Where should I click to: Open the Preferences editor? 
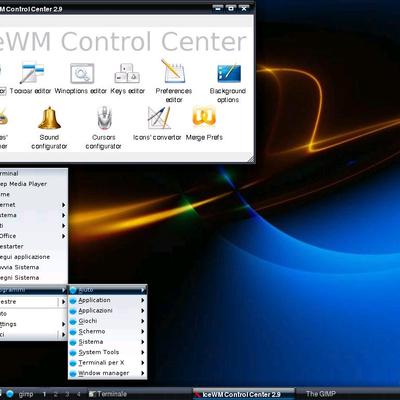[x=173, y=71]
